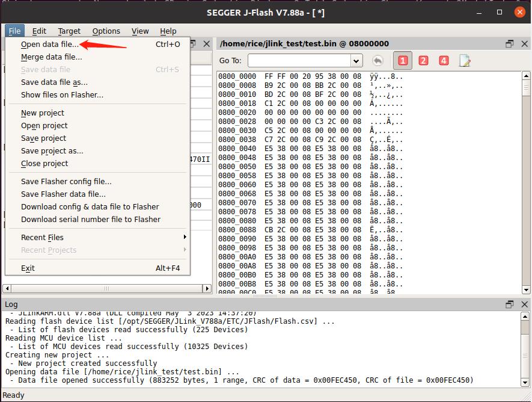The height and width of the screenshot is (402, 532).
Task: Undock the test.bin data panel
Action: coord(509,44)
